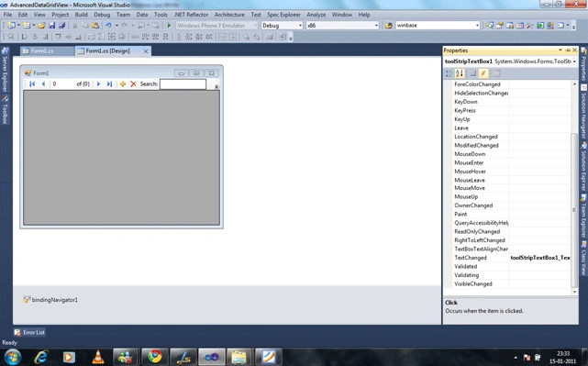
Task: Move to first record in binding navigator
Action: pyautogui.click(x=32, y=84)
